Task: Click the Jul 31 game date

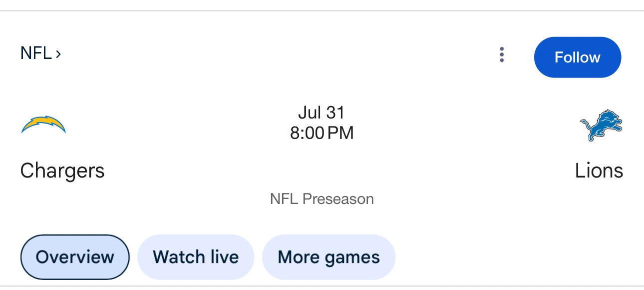Action: coord(322,112)
